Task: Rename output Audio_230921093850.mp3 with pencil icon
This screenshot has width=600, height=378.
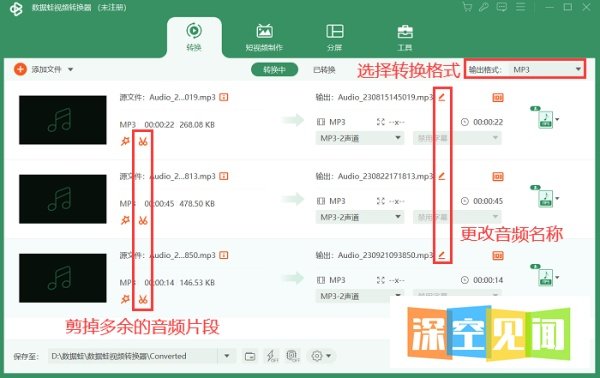Action: (x=442, y=255)
